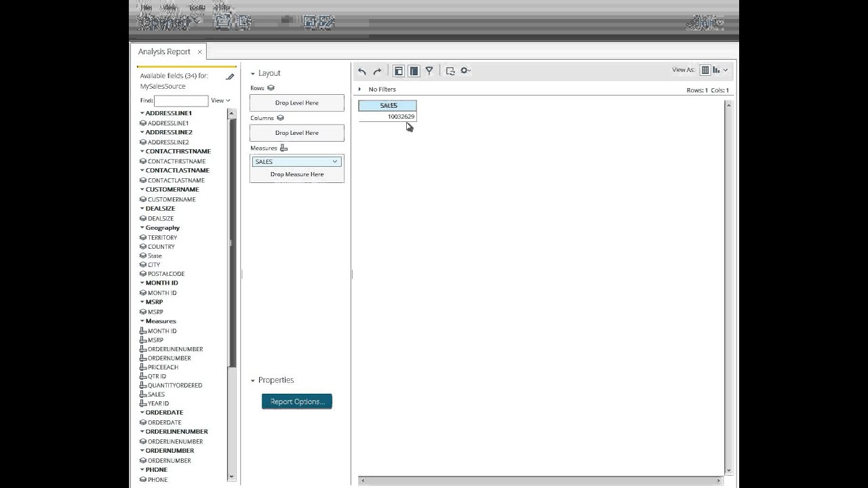
Task: Edit data source pencil icon
Action: [230, 77]
